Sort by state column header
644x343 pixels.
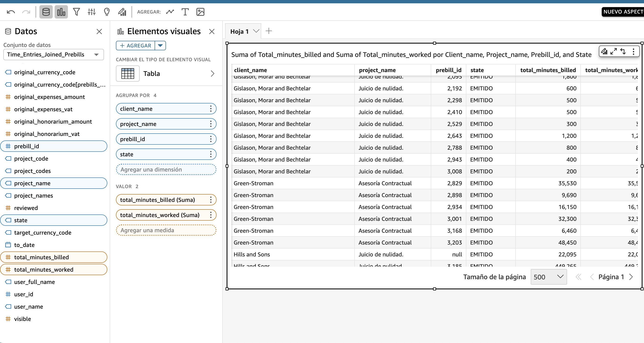(477, 70)
